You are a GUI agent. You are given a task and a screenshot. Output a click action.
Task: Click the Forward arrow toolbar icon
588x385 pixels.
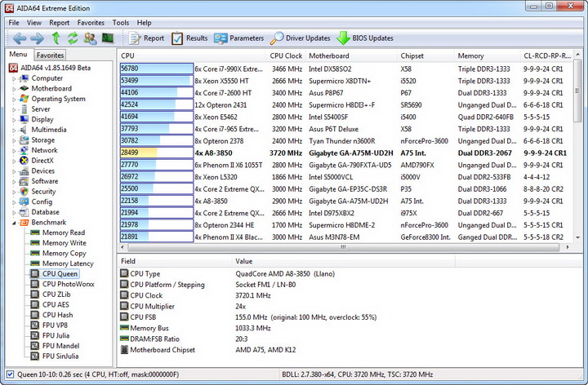(x=37, y=38)
